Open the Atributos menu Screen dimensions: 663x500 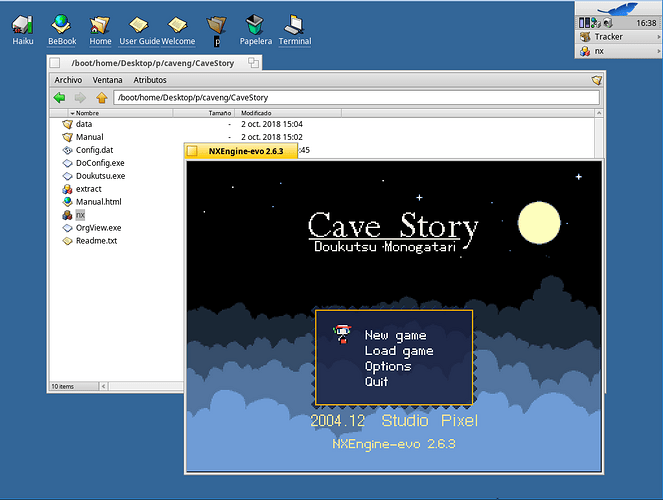(150, 80)
